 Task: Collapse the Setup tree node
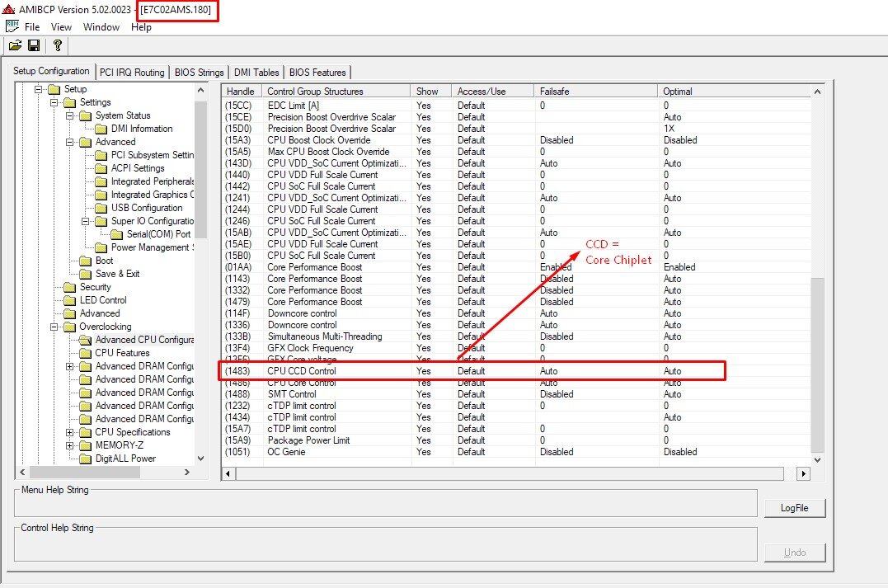click(39, 89)
